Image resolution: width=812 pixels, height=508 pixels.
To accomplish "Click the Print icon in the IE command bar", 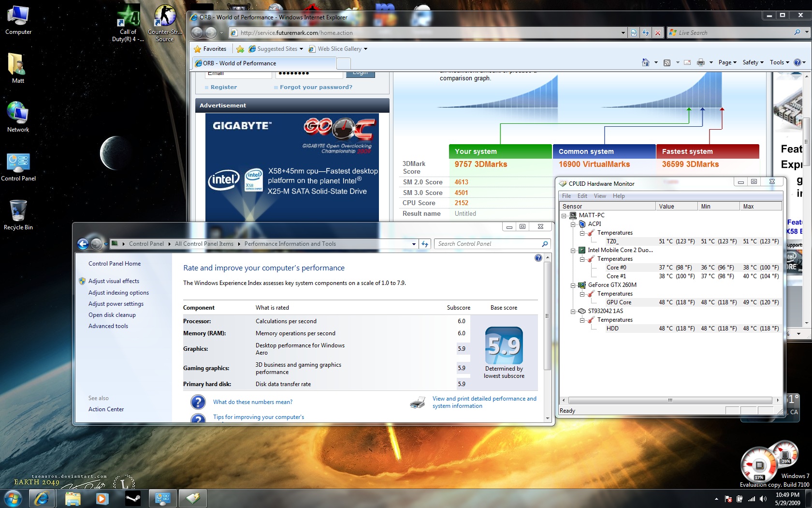I will tap(701, 62).
